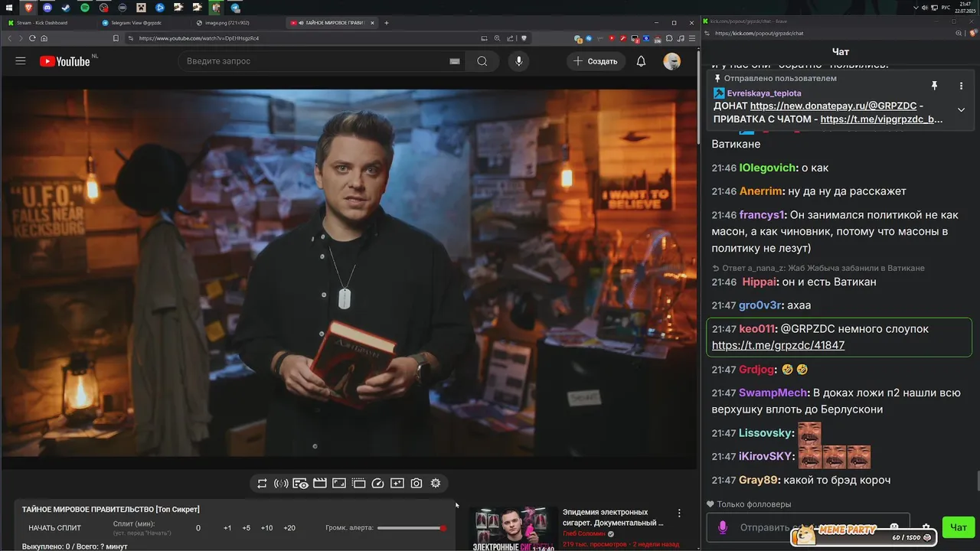Click the username Evreiskaya_teplota

point(764,93)
